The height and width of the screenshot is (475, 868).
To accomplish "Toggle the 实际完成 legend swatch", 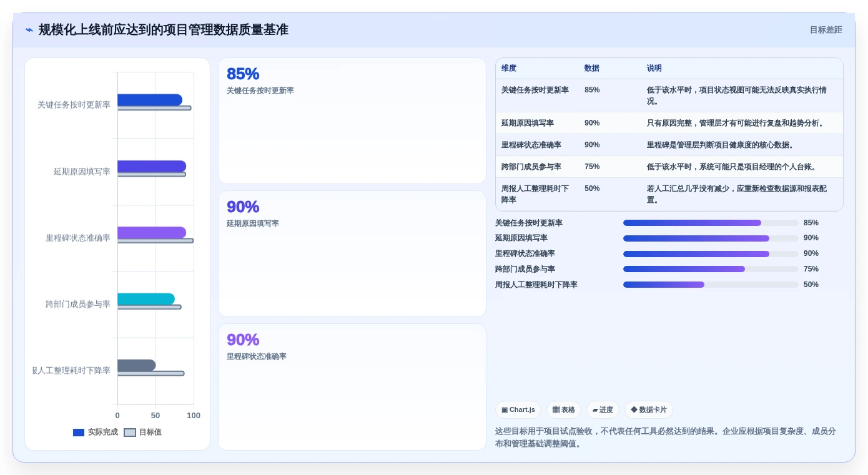I will (79, 433).
